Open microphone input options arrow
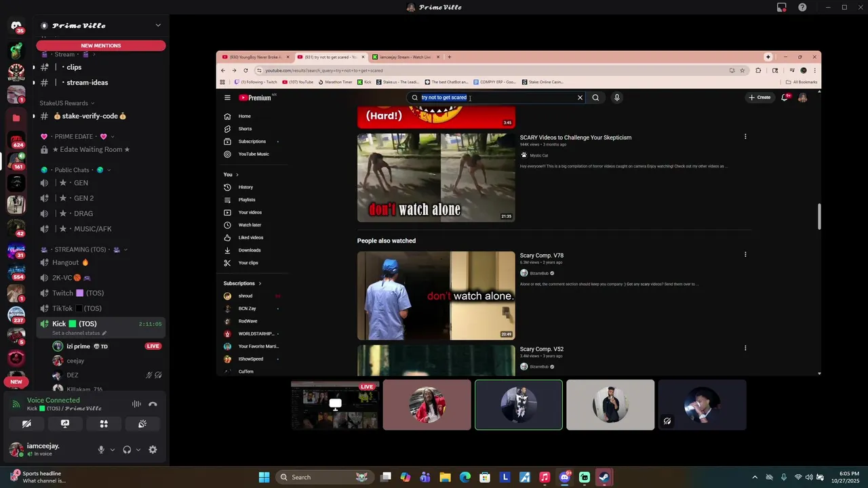 [112, 449]
